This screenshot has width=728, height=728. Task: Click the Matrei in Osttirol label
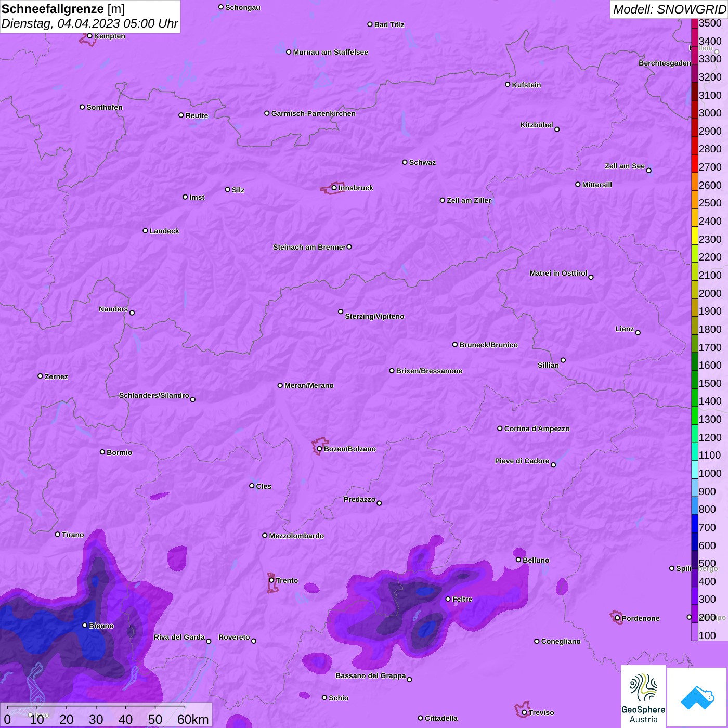[x=558, y=273]
